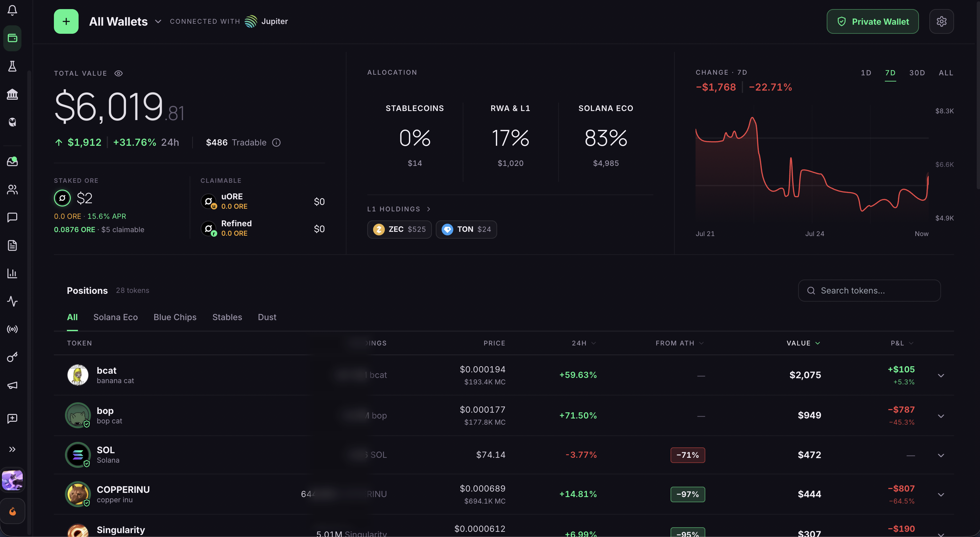The image size is (980, 537).
Task: Toggle the Private Wallet button
Action: pos(873,21)
